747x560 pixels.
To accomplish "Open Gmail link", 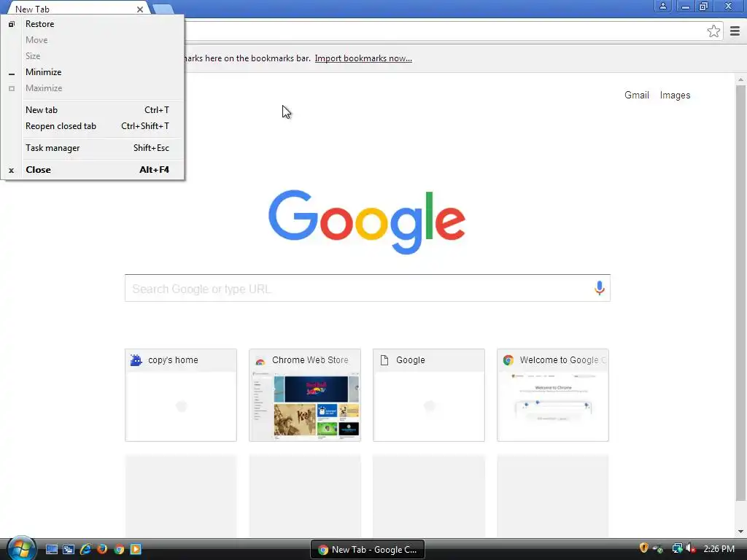I will click(x=636, y=96).
